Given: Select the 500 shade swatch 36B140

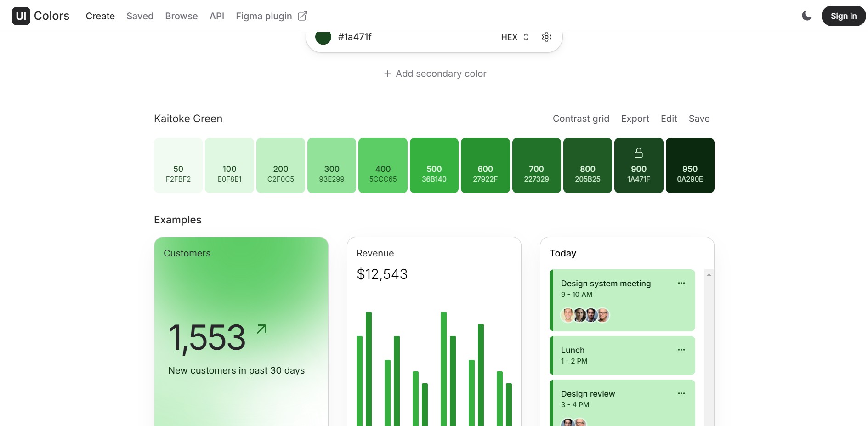Looking at the screenshot, I should click(x=434, y=165).
